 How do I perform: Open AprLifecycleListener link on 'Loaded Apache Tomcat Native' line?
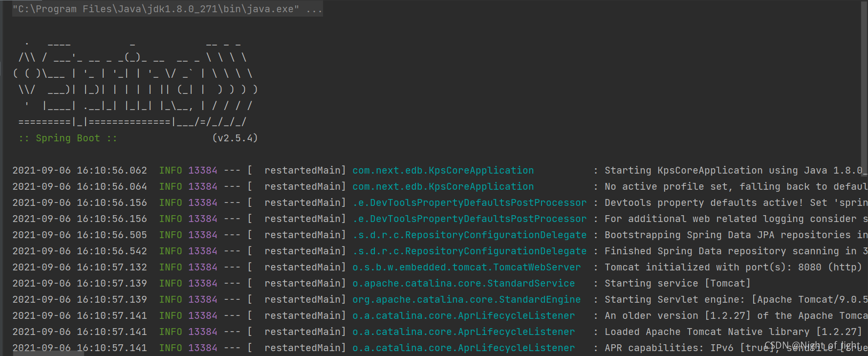464,332
